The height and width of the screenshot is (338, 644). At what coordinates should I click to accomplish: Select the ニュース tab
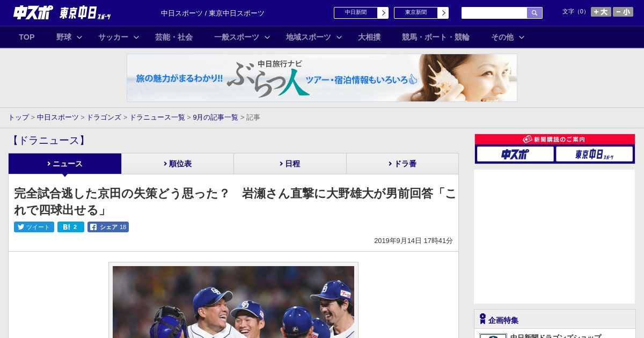click(x=65, y=164)
